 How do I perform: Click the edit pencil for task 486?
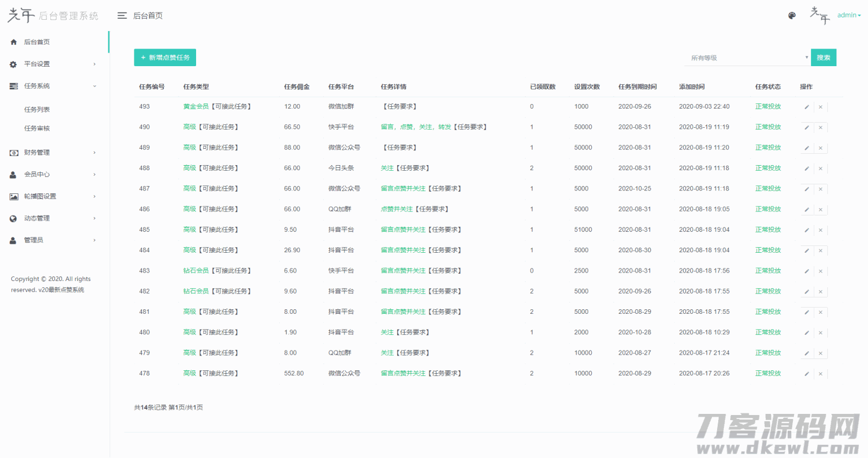[x=806, y=210]
